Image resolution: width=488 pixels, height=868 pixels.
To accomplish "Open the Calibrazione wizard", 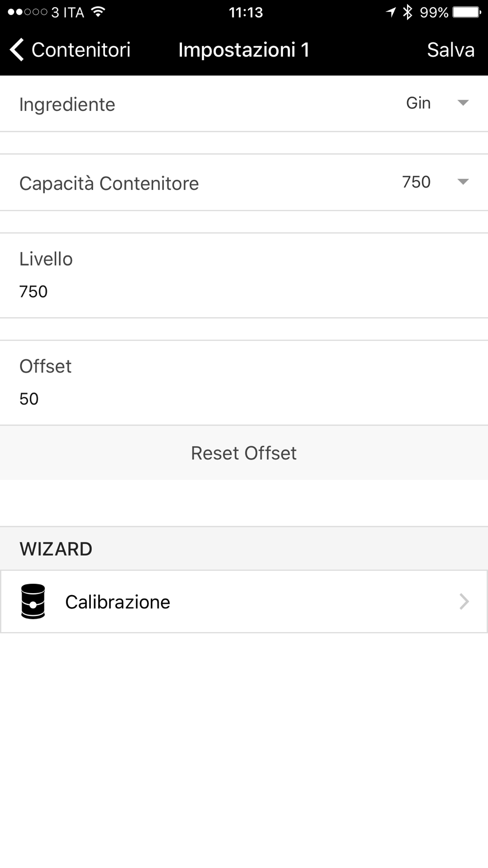I will 244,601.
